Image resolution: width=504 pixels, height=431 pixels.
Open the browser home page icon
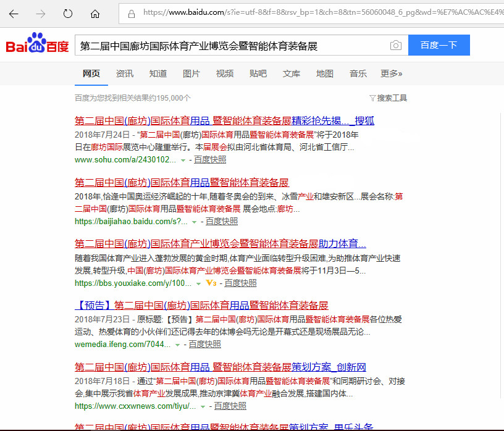click(95, 14)
